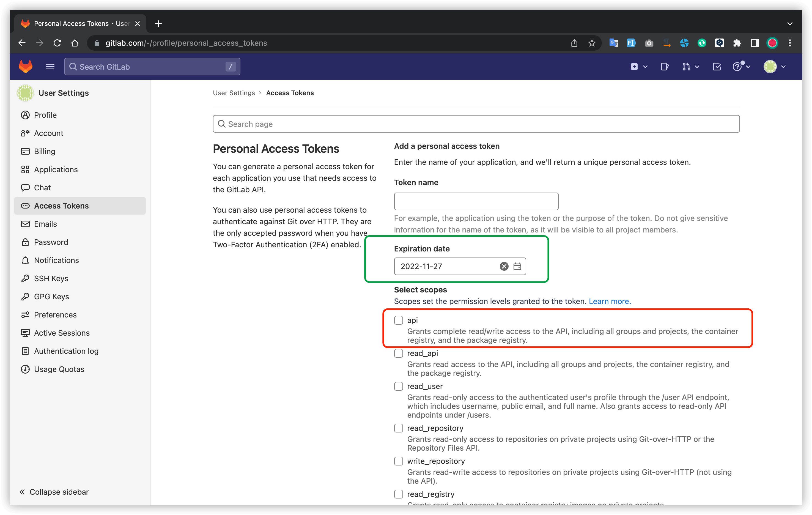Click the Learn more link about scopes
The height and width of the screenshot is (515, 812).
[x=609, y=301]
